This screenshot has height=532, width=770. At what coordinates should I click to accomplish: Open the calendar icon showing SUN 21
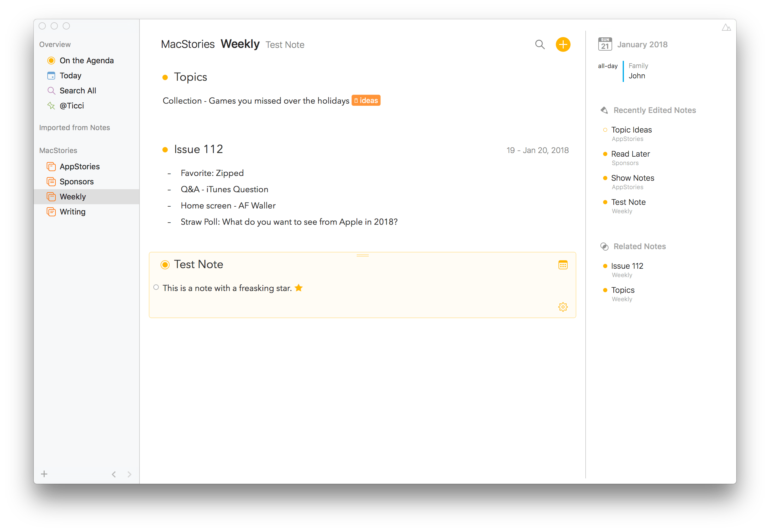pyautogui.click(x=605, y=44)
